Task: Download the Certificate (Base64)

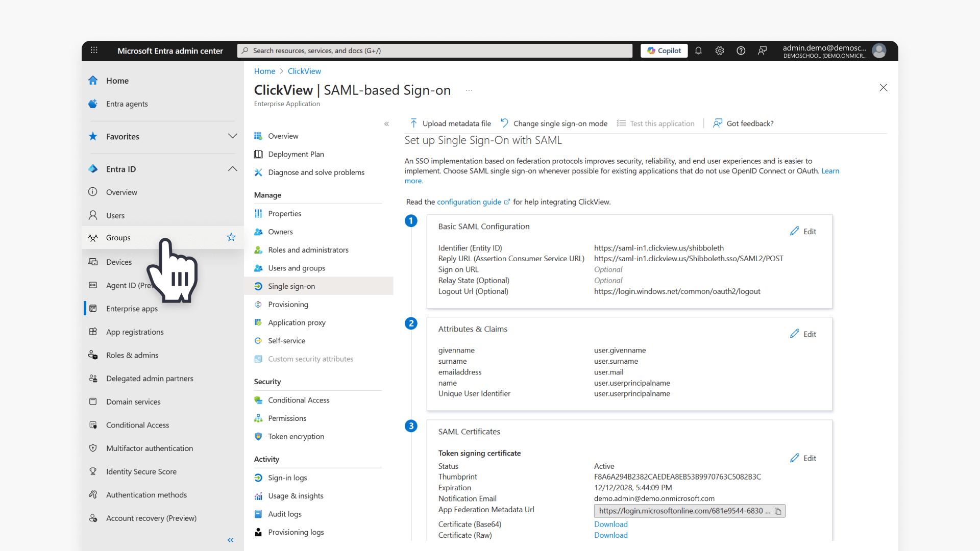Action: (610, 524)
